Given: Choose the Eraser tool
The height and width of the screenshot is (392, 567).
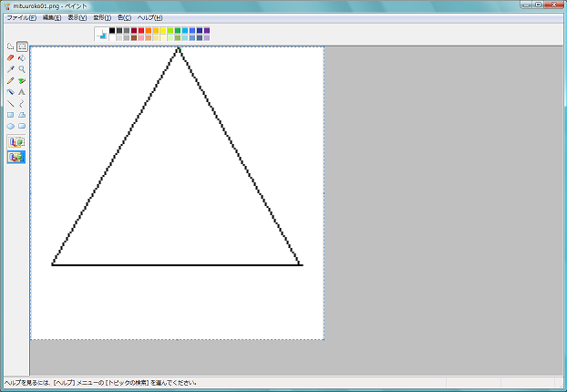Looking at the screenshot, I should click(10, 57).
